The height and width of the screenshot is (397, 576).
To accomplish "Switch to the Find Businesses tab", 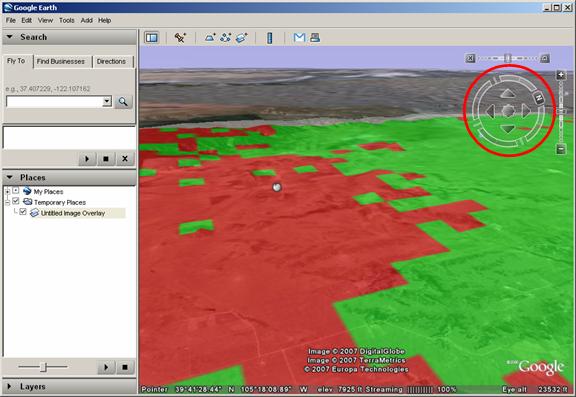I will (61, 61).
